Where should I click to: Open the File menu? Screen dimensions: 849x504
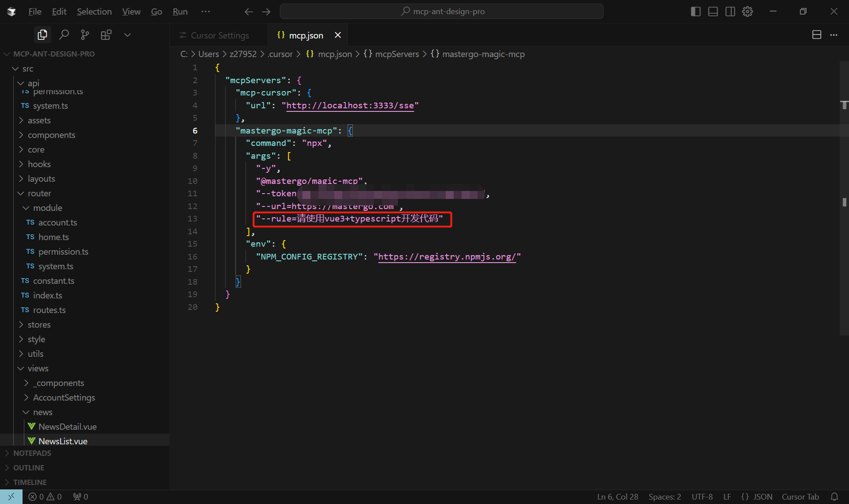click(x=34, y=11)
